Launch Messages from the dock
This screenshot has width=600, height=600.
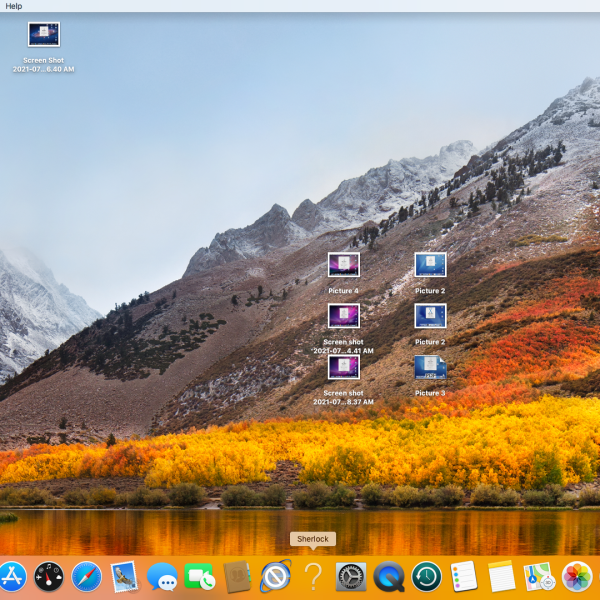click(162, 576)
